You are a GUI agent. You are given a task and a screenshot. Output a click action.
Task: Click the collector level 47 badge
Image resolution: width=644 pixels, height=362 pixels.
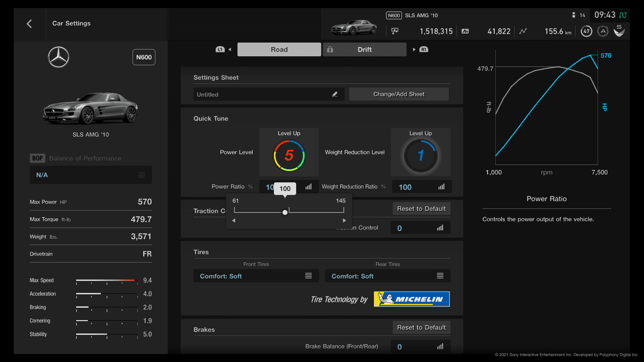(x=586, y=31)
